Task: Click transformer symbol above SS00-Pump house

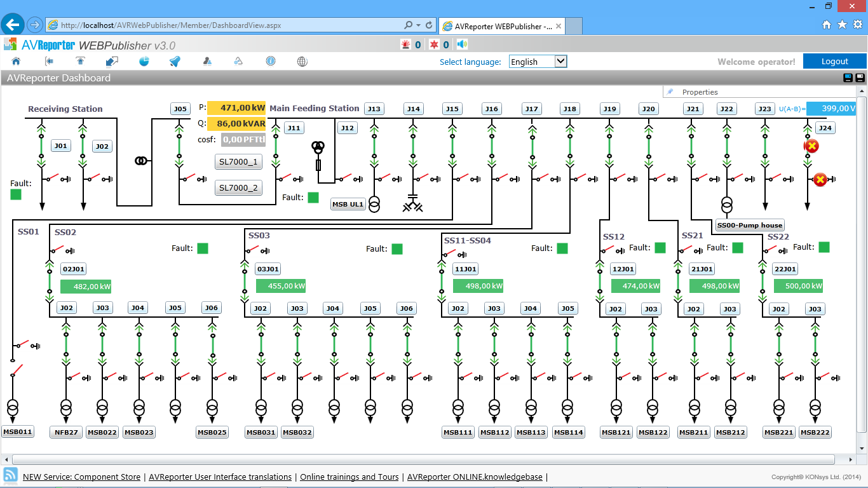Action: click(727, 205)
